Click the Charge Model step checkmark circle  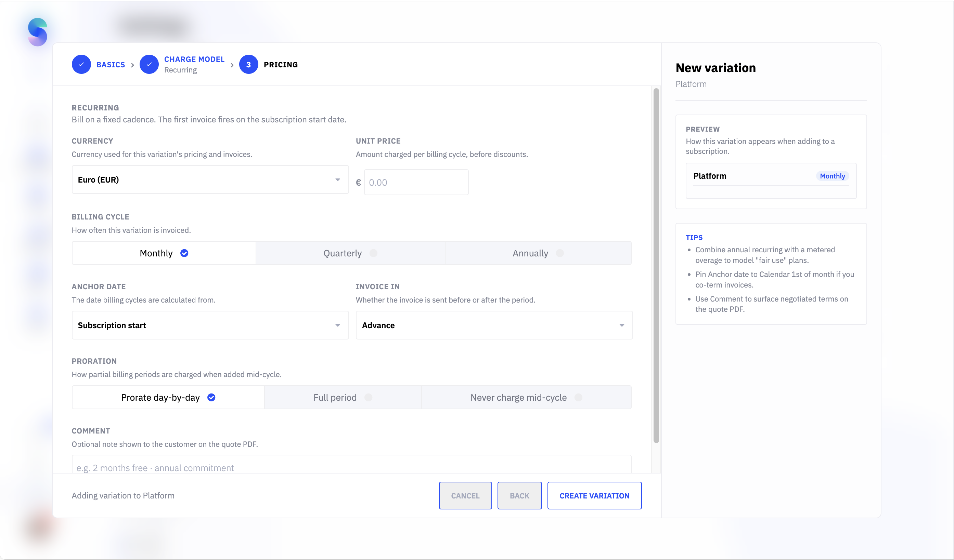[149, 64]
